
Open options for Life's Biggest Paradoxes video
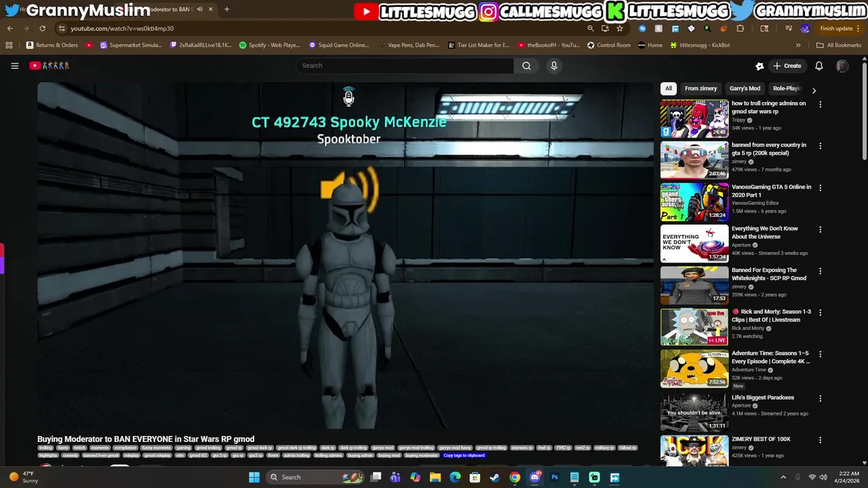click(x=820, y=399)
